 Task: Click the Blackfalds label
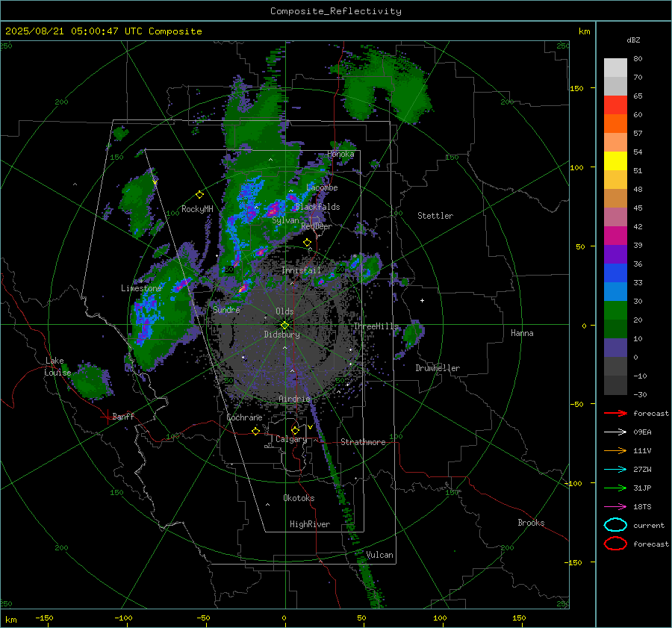317,207
